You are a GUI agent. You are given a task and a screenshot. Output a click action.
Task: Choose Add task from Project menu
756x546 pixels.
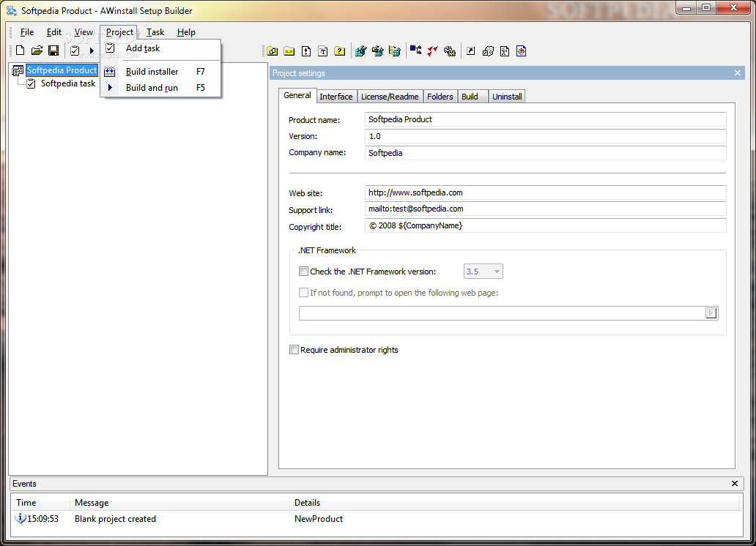[x=160, y=48]
